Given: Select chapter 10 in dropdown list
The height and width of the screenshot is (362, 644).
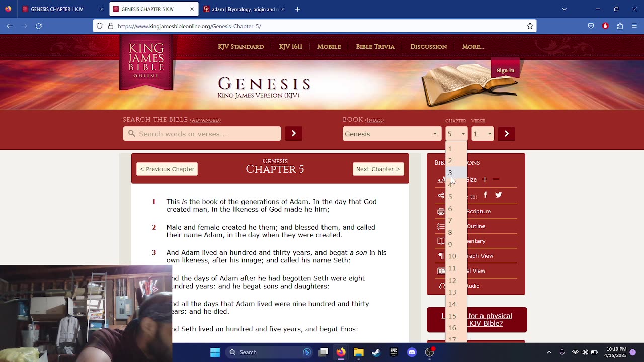Looking at the screenshot, I should [x=456, y=256].
